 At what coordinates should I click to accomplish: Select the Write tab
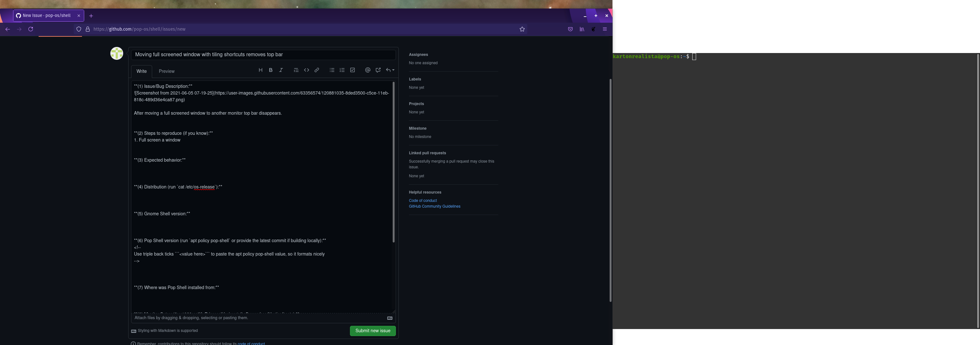click(141, 71)
